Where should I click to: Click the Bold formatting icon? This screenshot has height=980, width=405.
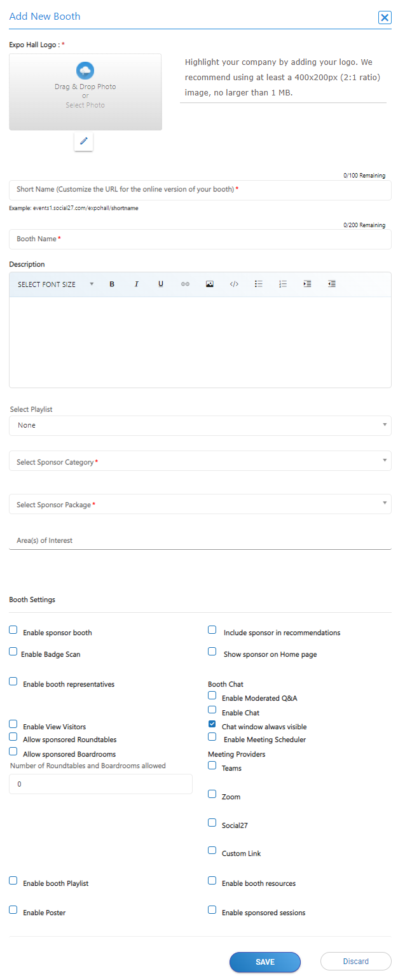(x=112, y=284)
